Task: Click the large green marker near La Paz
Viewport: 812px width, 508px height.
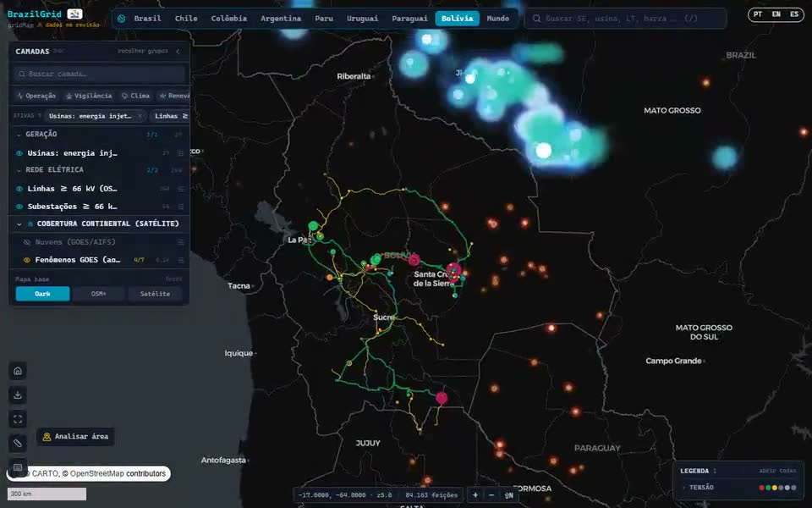Action: pos(313,226)
